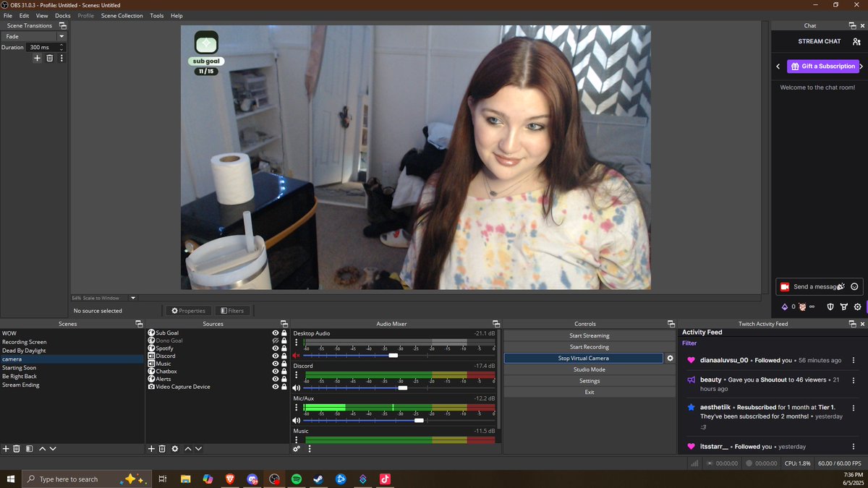
Task: Remove the selected scene using trash icon
Action: [x=17, y=449]
